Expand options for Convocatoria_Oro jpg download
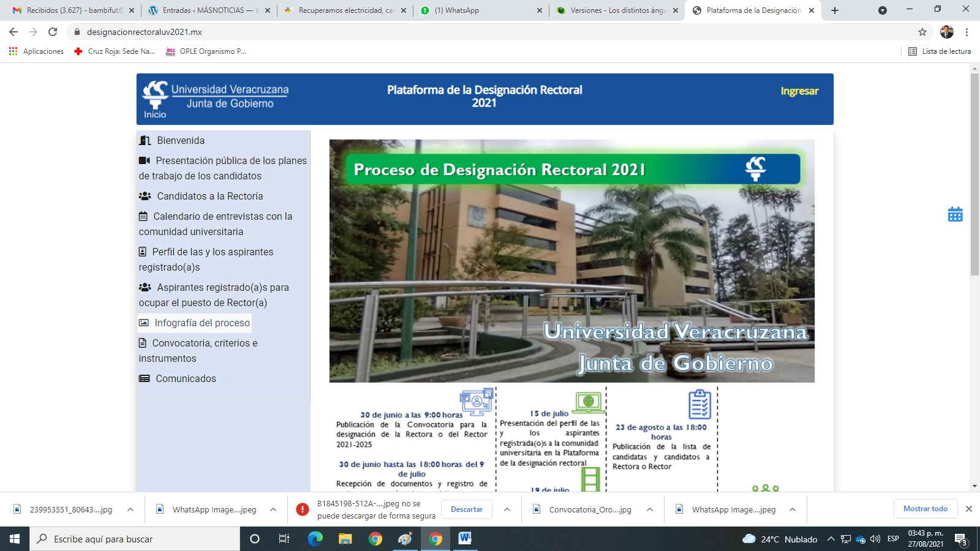This screenshot has height=551, width=980. click(x=650, y=509)
